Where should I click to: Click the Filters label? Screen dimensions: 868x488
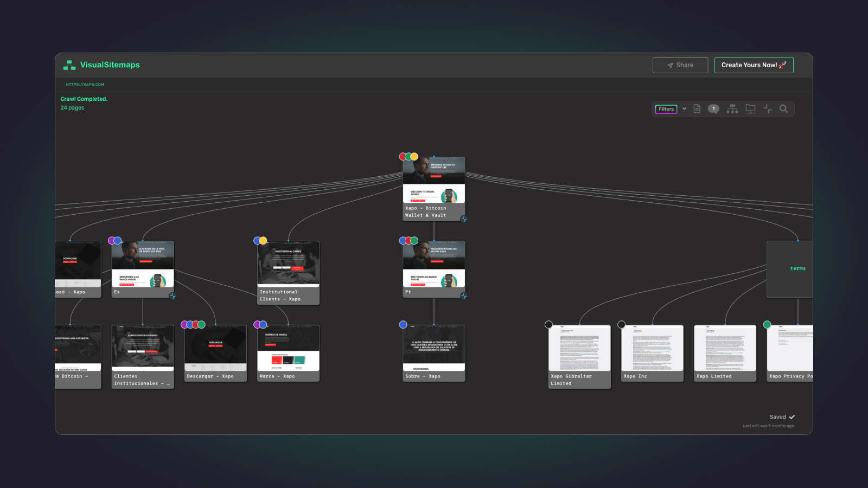[666, 109]
